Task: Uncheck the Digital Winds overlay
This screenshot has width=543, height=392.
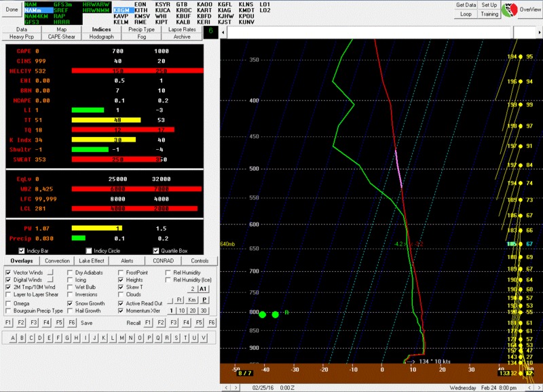Action: [x=8, y=280]
